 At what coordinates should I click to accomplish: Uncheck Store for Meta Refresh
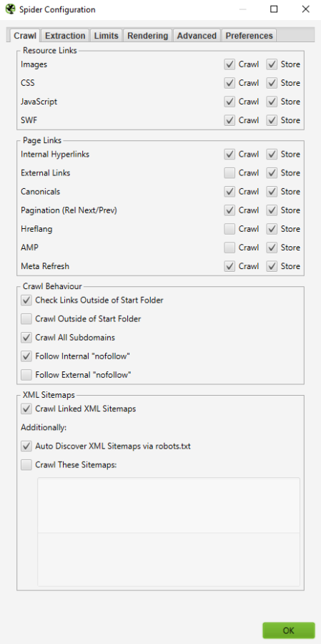[x=272, y=267]
